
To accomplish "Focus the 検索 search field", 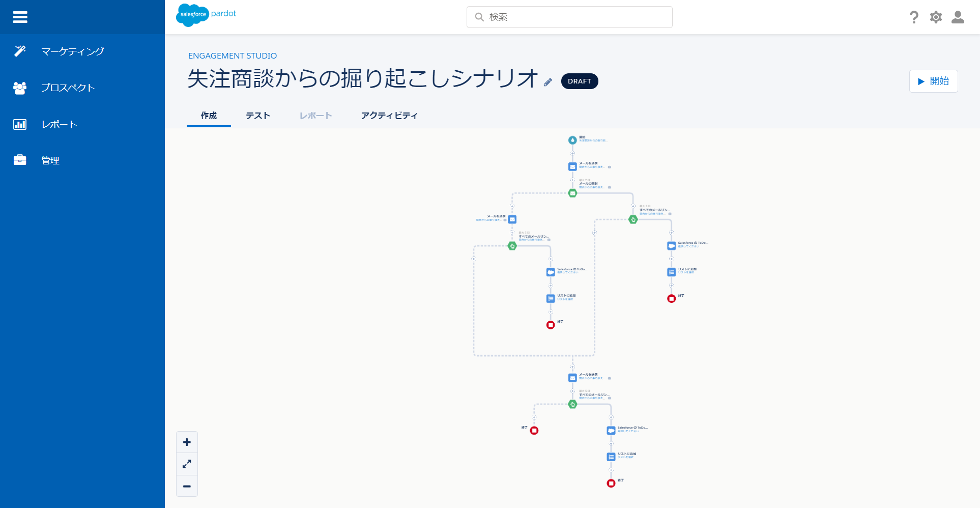I will (x=569, y=17).
